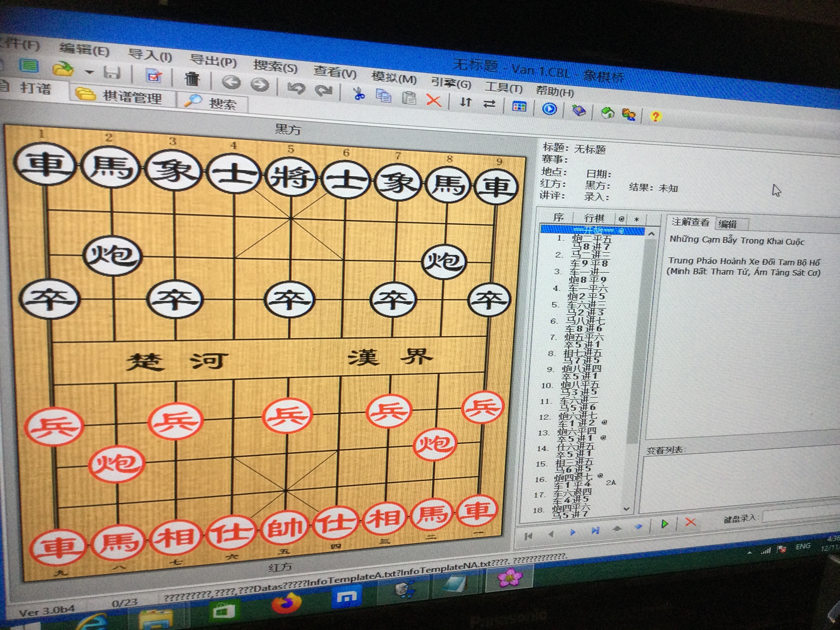Click the properties checklist toolbar icon

154,76
